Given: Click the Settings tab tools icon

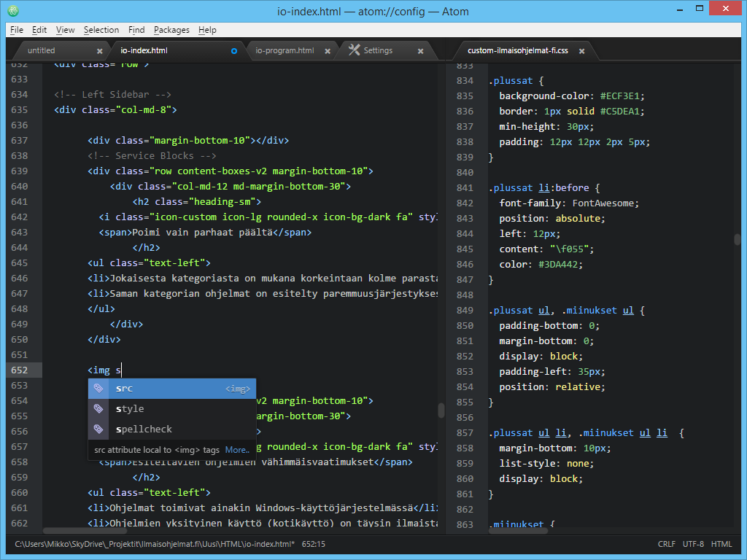Looking at the screenshot, I should tap(354, 50).
